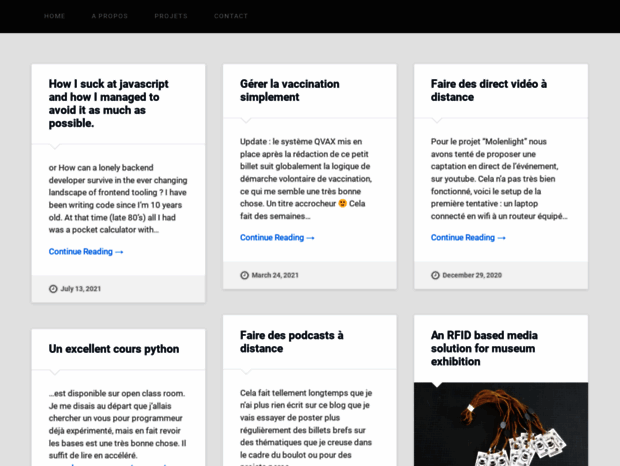Open the HOME menu item
This screenshot has width=620, height=466.
55,16
